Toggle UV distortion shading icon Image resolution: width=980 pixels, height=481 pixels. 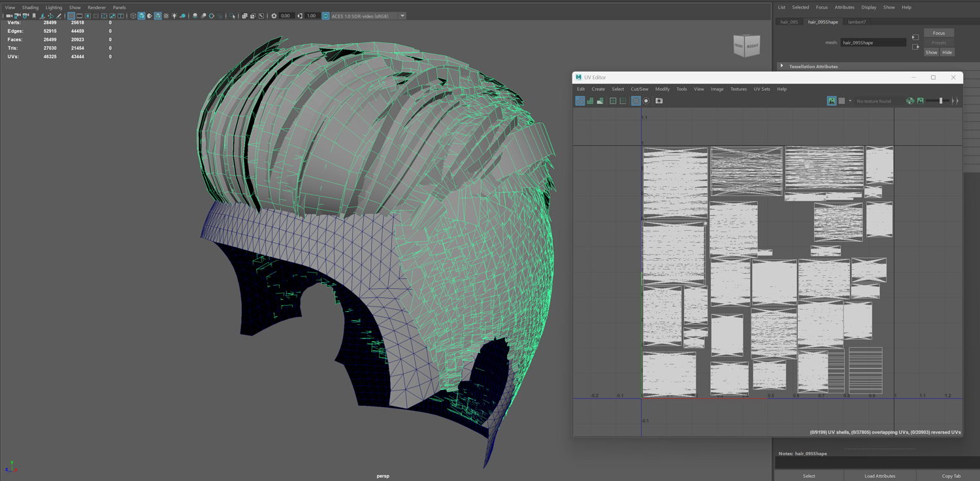(600, 101)
